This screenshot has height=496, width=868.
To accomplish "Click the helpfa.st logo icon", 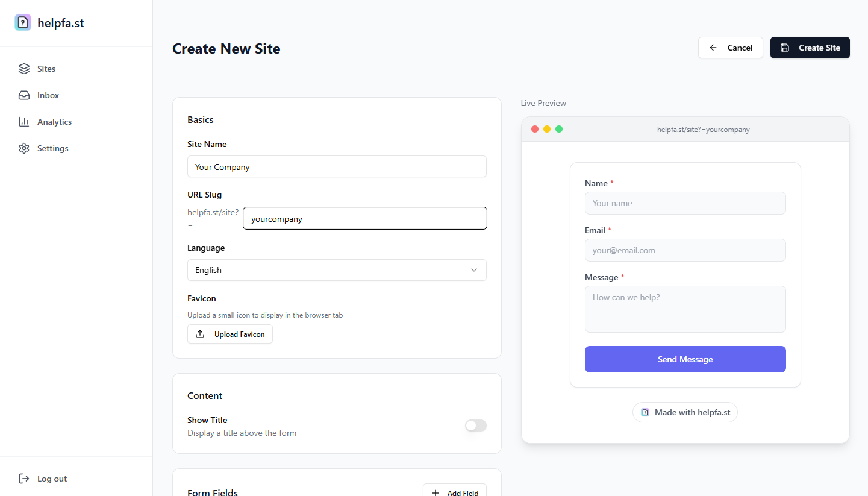I will point(22,22).
